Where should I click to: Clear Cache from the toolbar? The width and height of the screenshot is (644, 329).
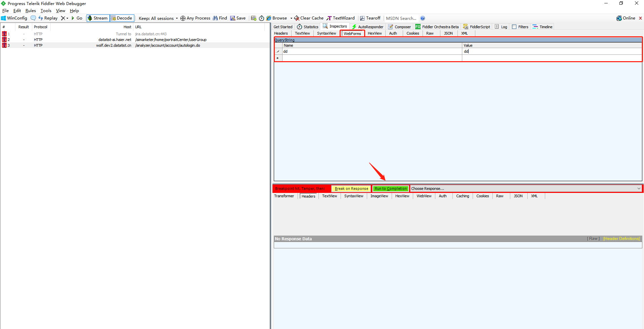[x=309, y=18]
